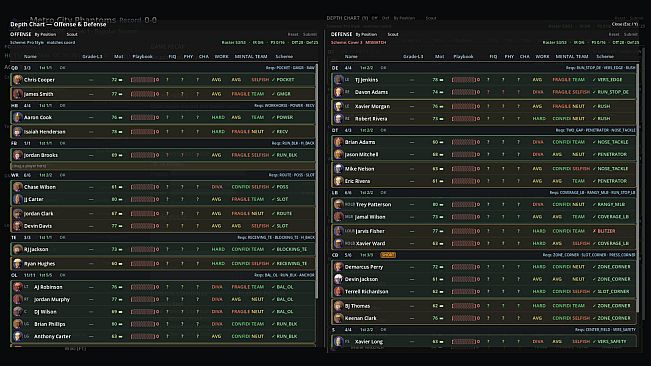651x366 pixels.
Task: Reset the Offense depth chart
Action: [x=293, y=34]
